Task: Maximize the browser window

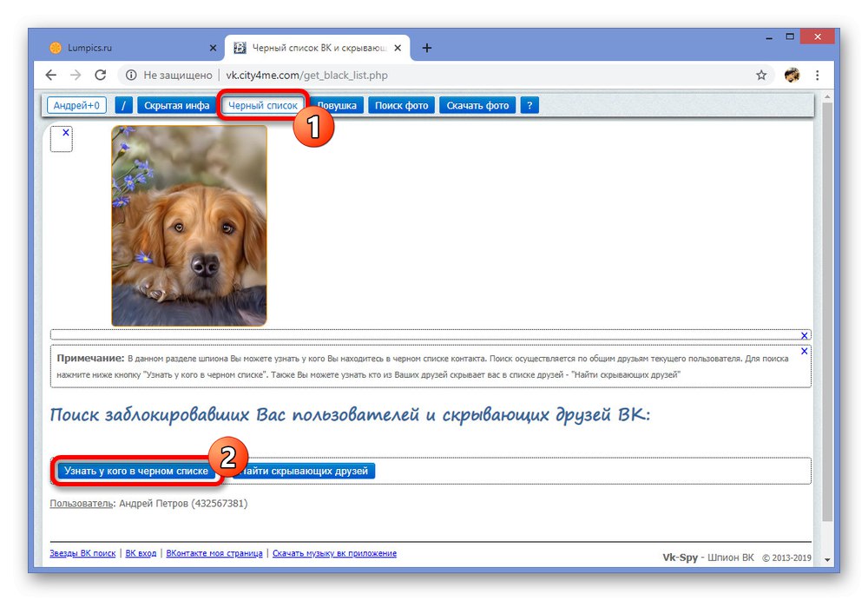Action: tap(790, 36)
